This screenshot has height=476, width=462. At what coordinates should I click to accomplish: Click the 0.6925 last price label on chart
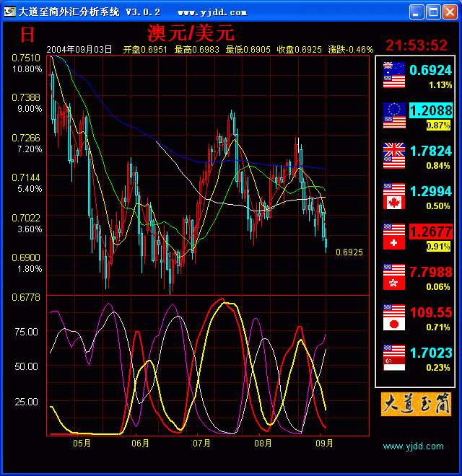[349, 252]
